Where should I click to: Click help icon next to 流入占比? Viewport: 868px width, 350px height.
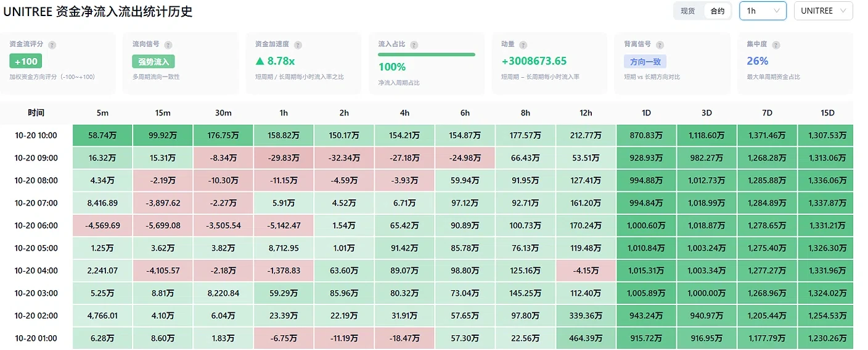point(414,45)
